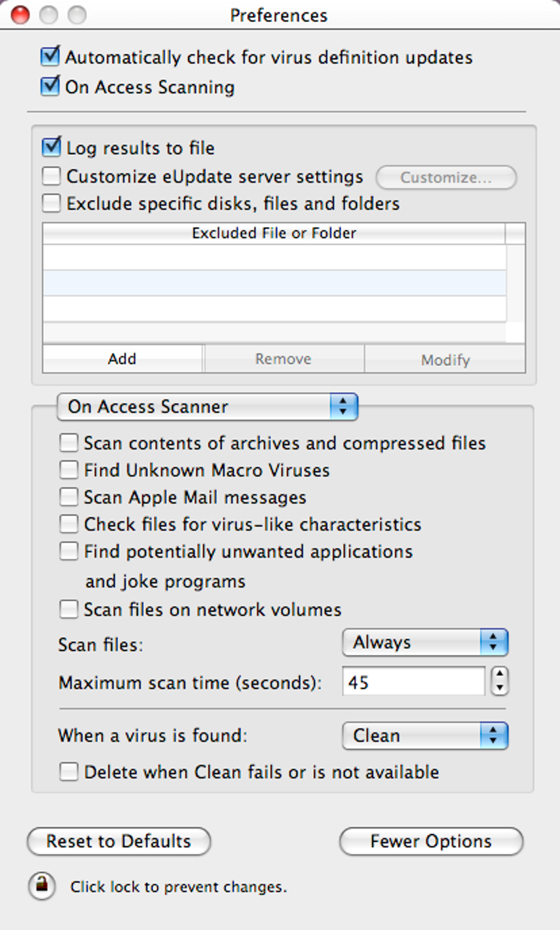Enable Scan Apple Mail messages
Viewport: 560px width, 930px height.
tap(69, 497)
